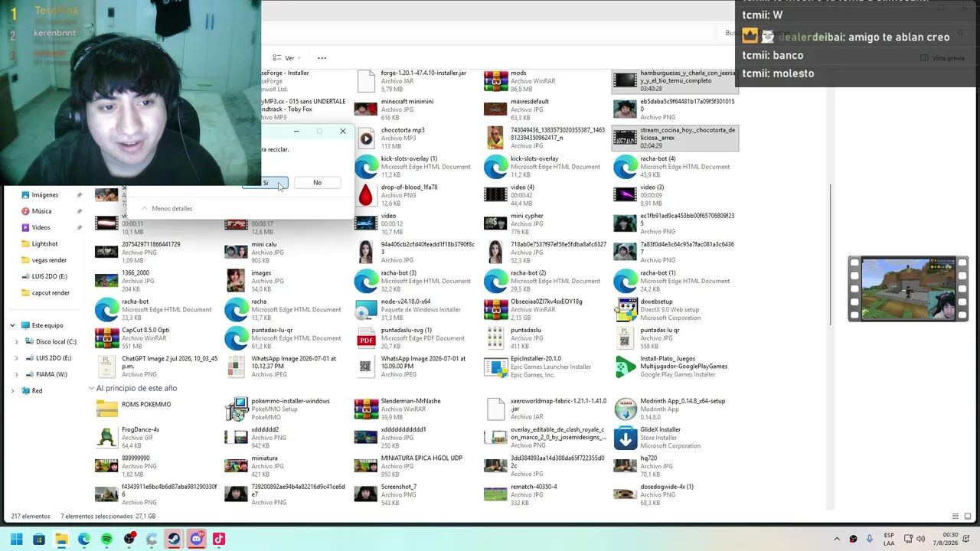Select the puntadaslu-svg (1) PDF icon
The width and height of the screenshot is (980, 551).
pyautogui.click(x=366, y=337)
